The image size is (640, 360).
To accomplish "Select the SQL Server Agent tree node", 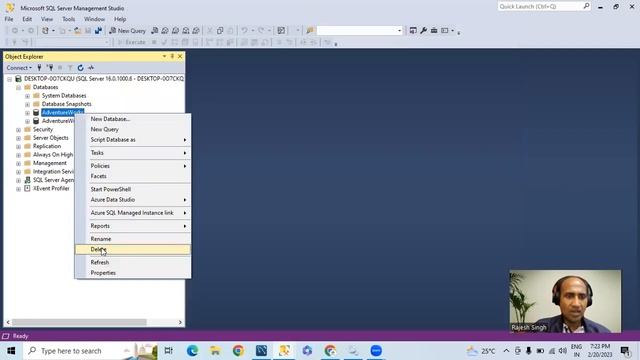I will click(x=53, y=180).
